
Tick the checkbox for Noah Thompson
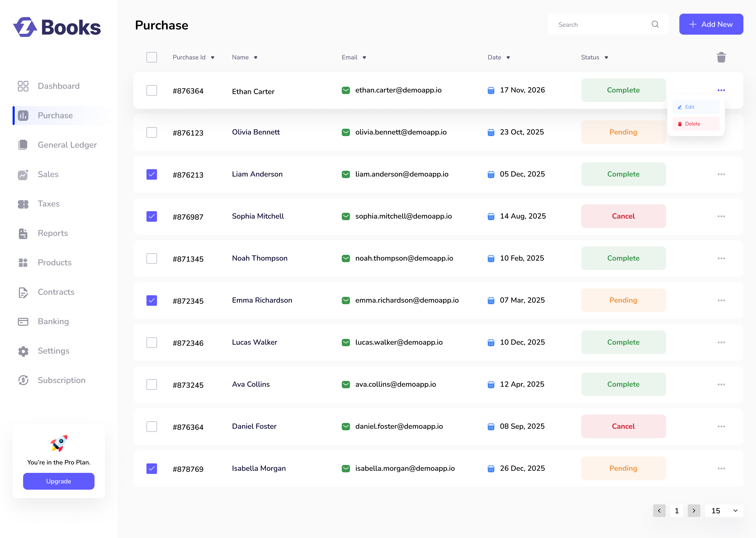click(152, 258)
